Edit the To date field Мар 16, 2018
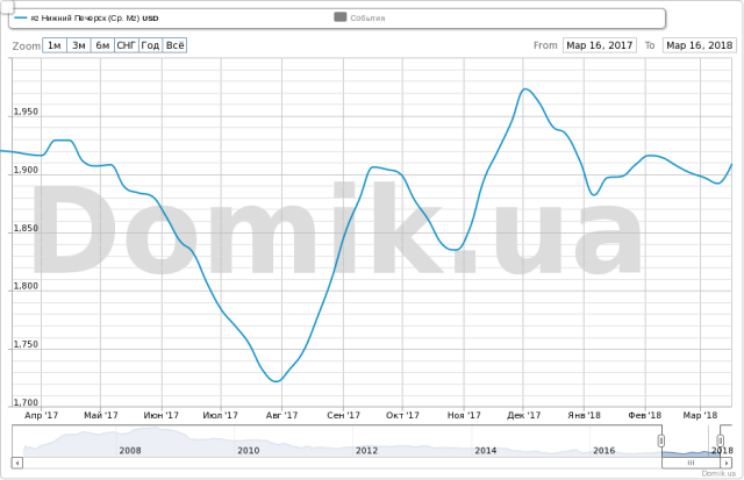Screen dimensions: 744x480 (x=699, y=46)
